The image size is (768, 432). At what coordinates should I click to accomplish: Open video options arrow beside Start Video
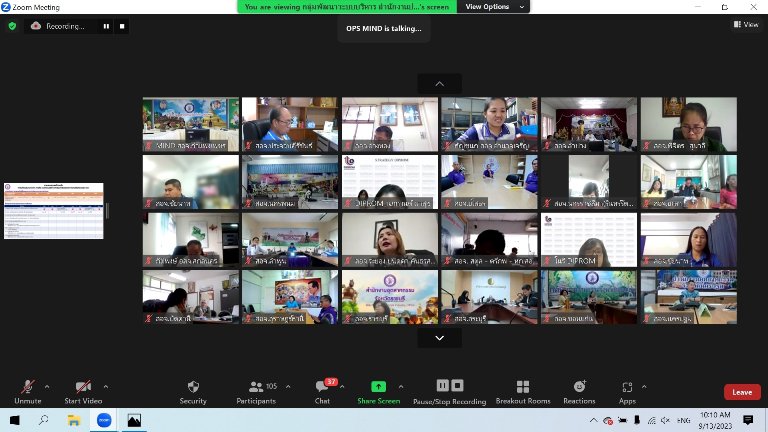click(106, 387)
